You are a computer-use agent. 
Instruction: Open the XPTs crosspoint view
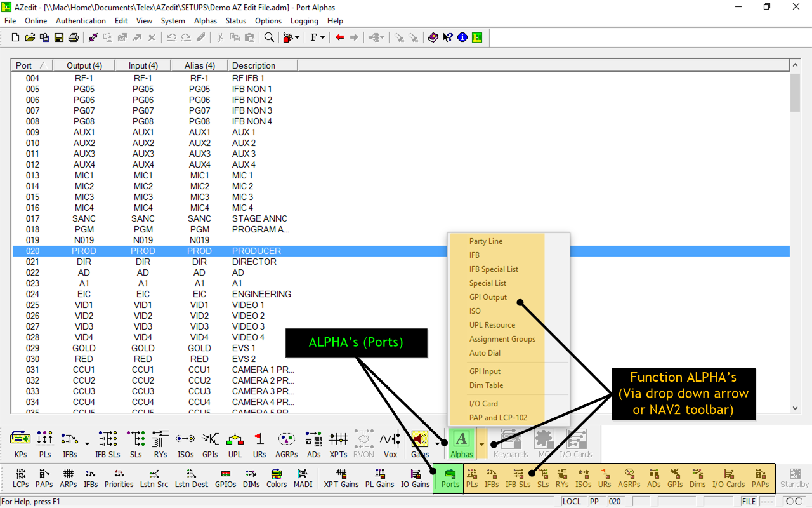point(338,443)
